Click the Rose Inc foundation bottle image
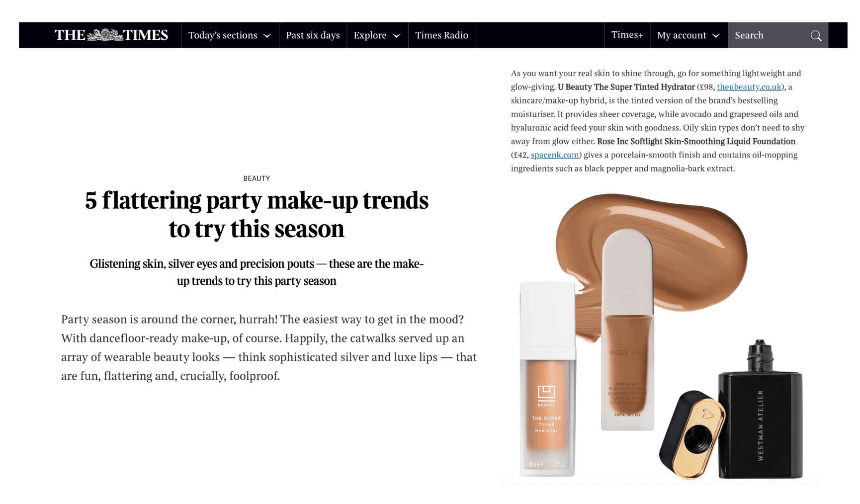Image resolution: width=860 pixels, height=504 pixels. [627, 330]
